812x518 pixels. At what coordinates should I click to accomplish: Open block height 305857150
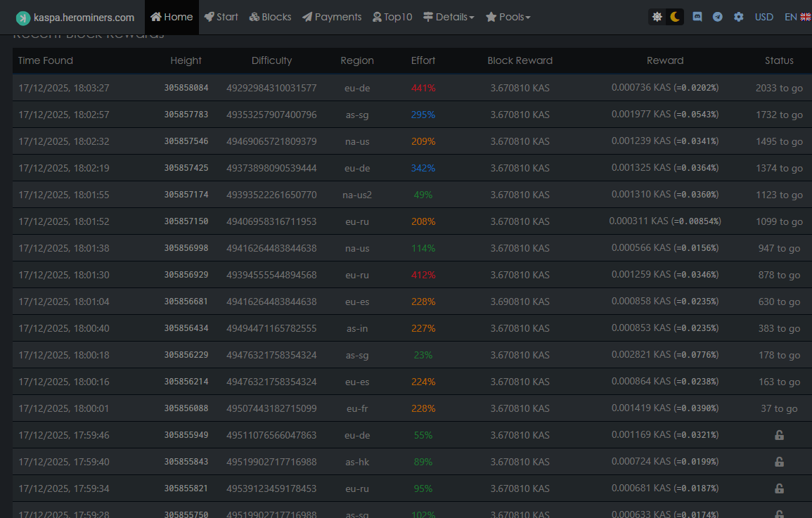[x=186, y=221]
